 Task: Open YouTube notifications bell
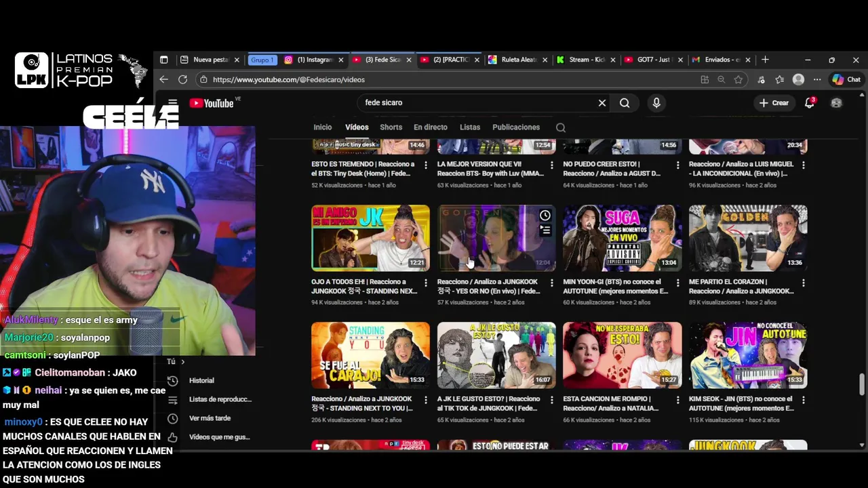[809, 103]
